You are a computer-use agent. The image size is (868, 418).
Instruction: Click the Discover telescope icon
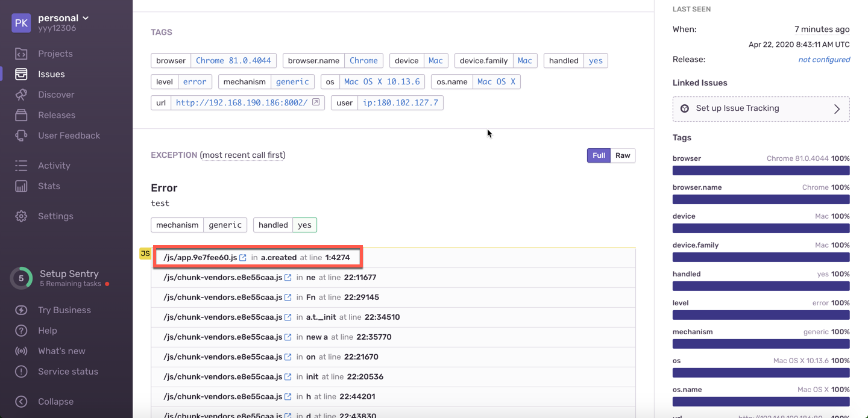point(21,95)
